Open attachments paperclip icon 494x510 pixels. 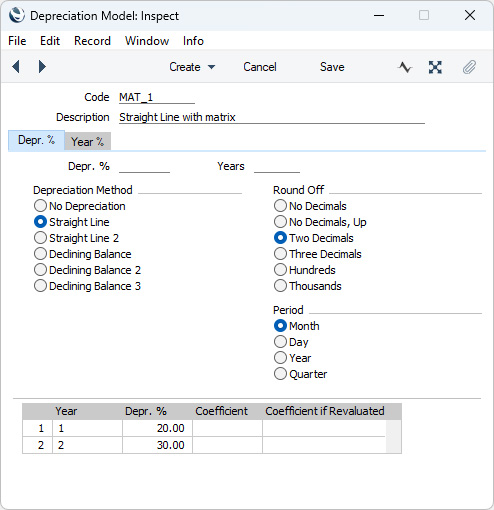[469, 67]
